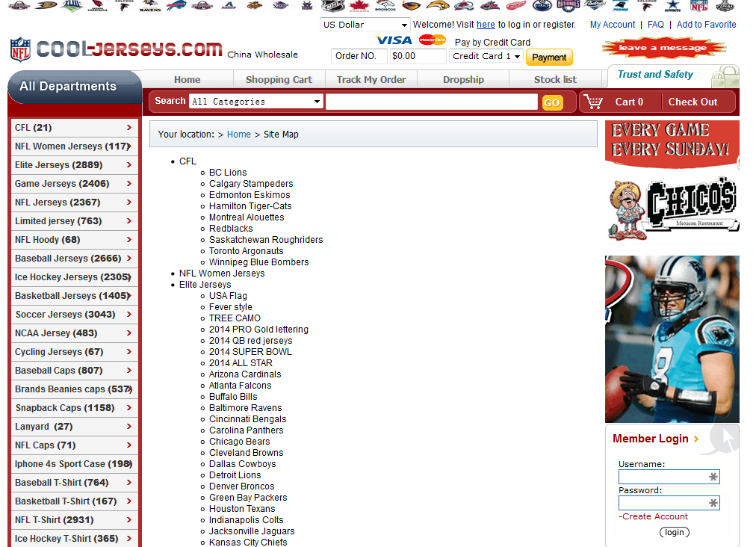Click the 'here' log in link
Screen dimensions: 756x547
[486, 25]
